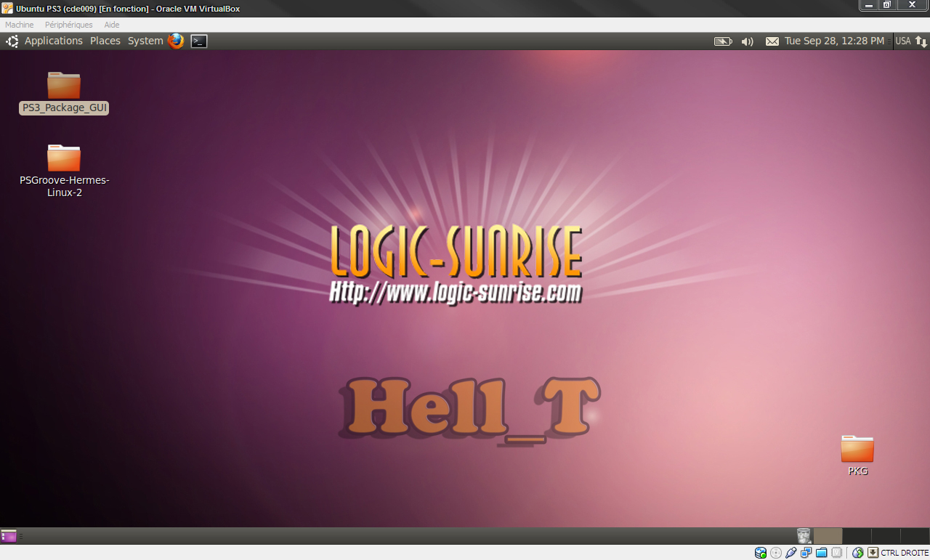This screenshot has width=930, height=560.
Task: Open the battery power indicator
Action: click(723, 41)
